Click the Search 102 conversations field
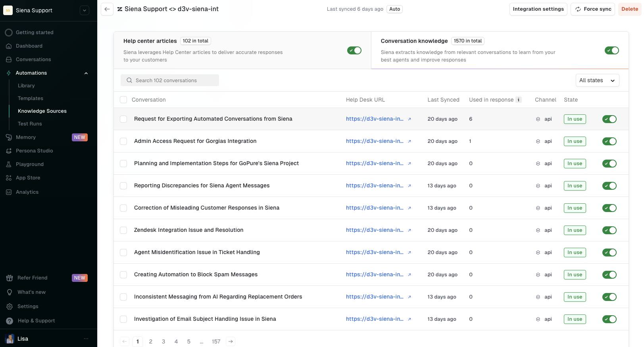 [170, 80]
